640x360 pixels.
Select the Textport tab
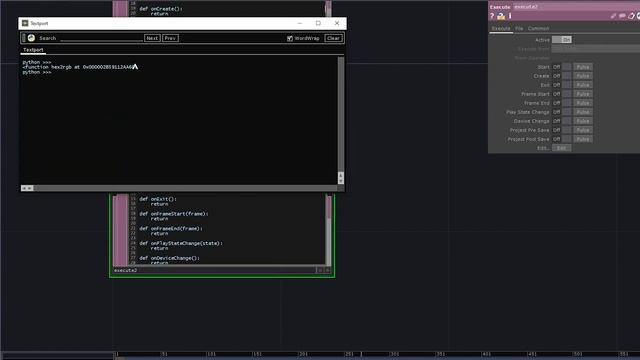pos(33,50)
